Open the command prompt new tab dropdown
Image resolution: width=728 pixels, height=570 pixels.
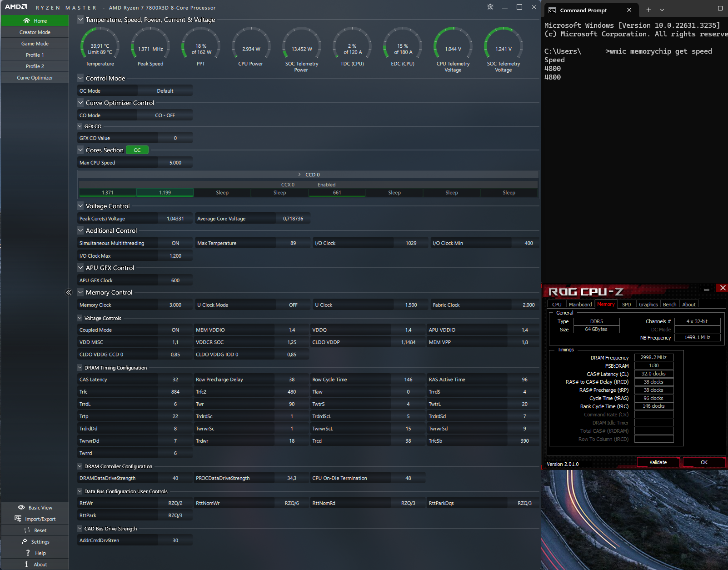coord(662,10)
